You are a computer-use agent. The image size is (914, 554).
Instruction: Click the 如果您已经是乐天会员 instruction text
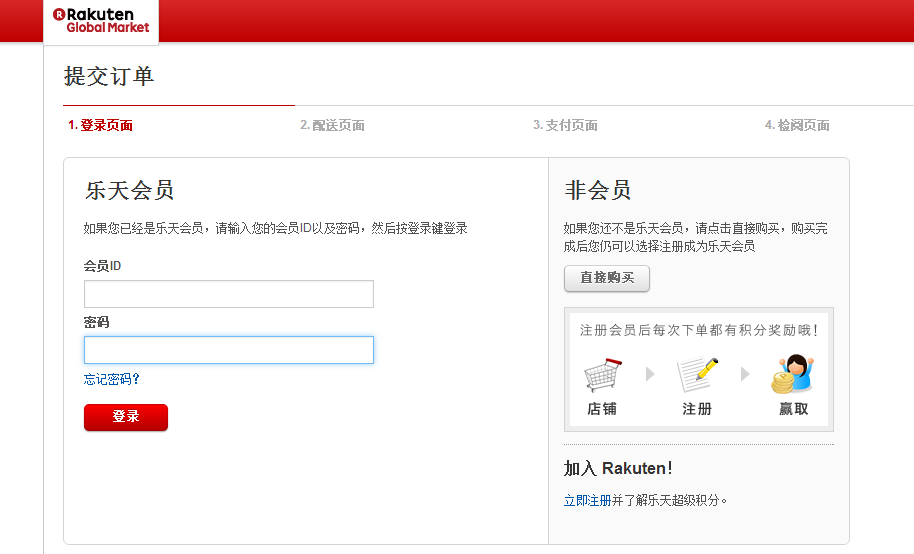[275, 228]
